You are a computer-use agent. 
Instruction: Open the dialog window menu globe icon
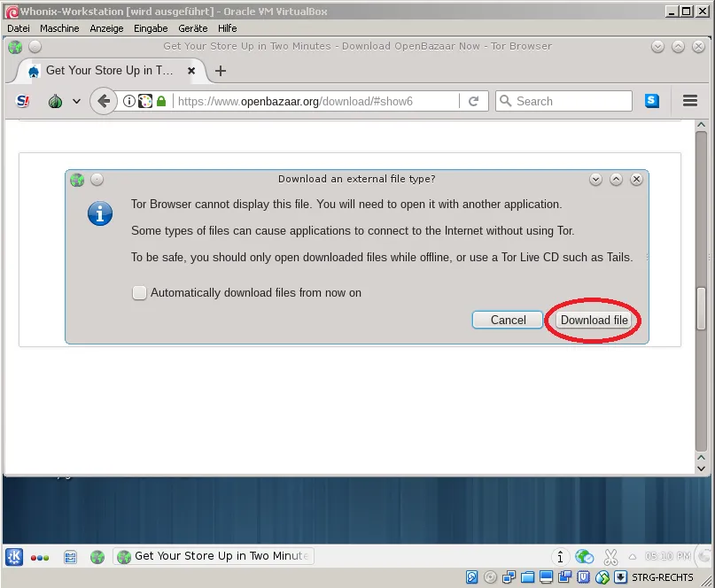77,180
